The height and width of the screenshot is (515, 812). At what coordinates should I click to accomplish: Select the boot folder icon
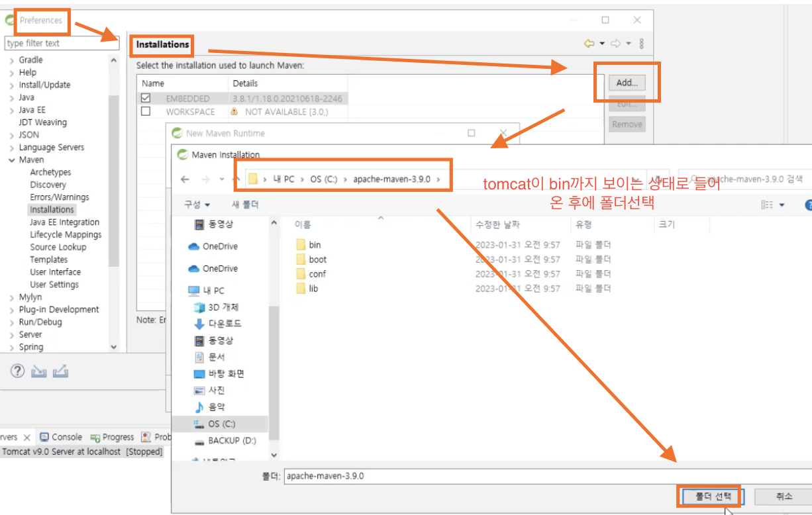tap(301, 259)
